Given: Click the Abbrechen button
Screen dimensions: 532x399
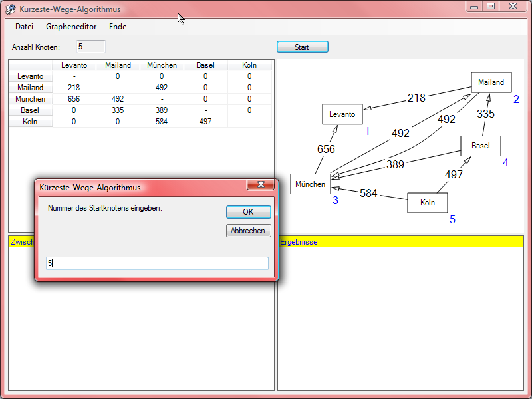Looking at the screenshot, I should [x=248, y=231].
